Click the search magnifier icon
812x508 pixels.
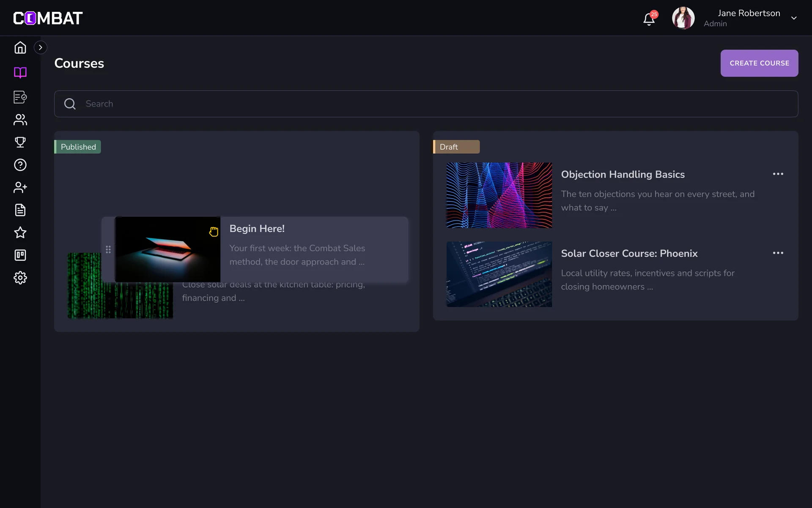[70, 104]
